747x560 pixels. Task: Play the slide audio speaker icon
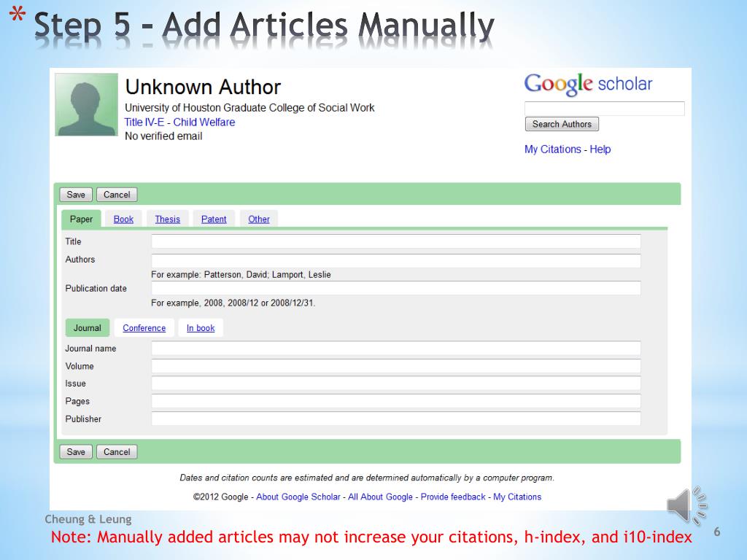pos(686,506)
